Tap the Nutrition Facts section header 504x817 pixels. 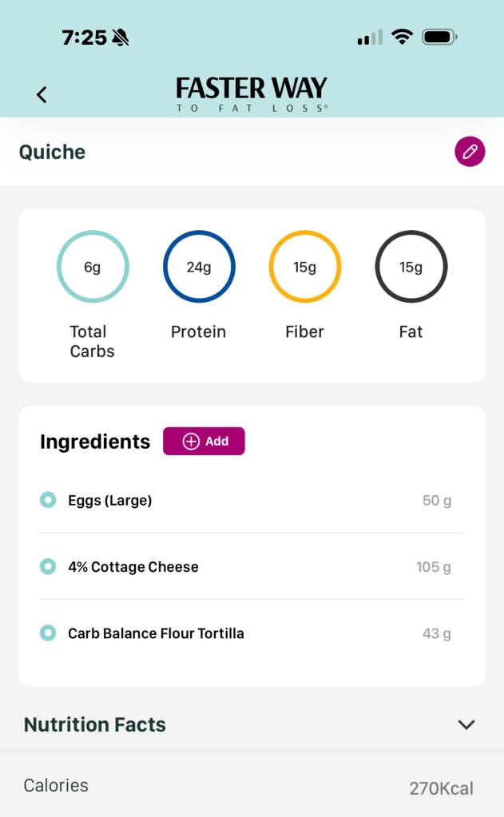95,724
